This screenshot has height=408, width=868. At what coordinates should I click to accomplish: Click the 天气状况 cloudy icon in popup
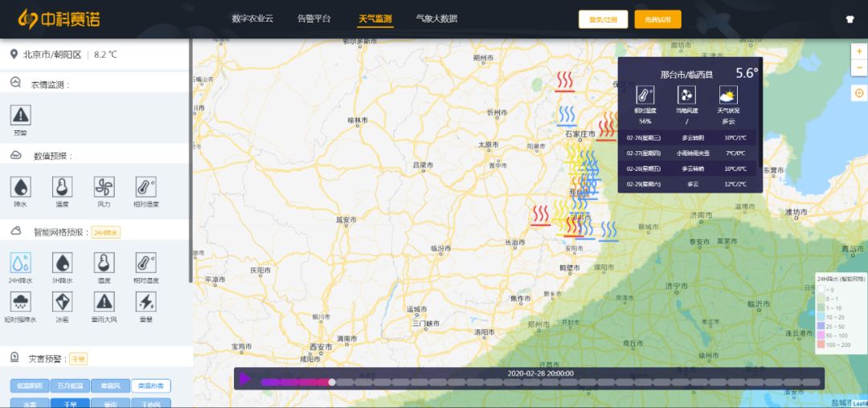[728, 95]
